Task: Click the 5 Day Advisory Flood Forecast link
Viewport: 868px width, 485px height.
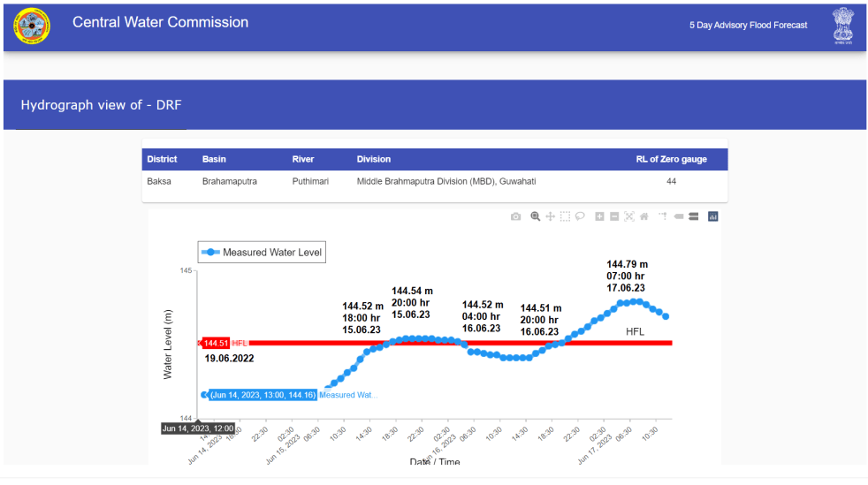Action: tap(748, 26)
